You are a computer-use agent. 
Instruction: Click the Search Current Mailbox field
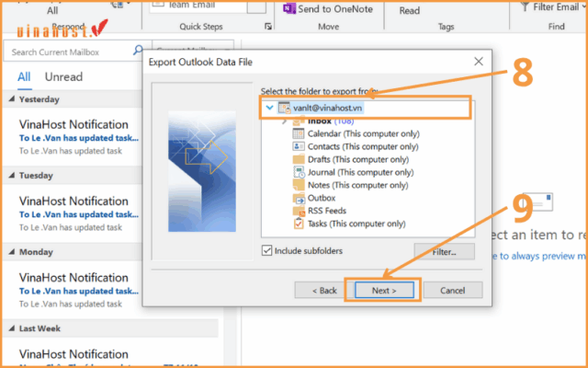point(69,52)
